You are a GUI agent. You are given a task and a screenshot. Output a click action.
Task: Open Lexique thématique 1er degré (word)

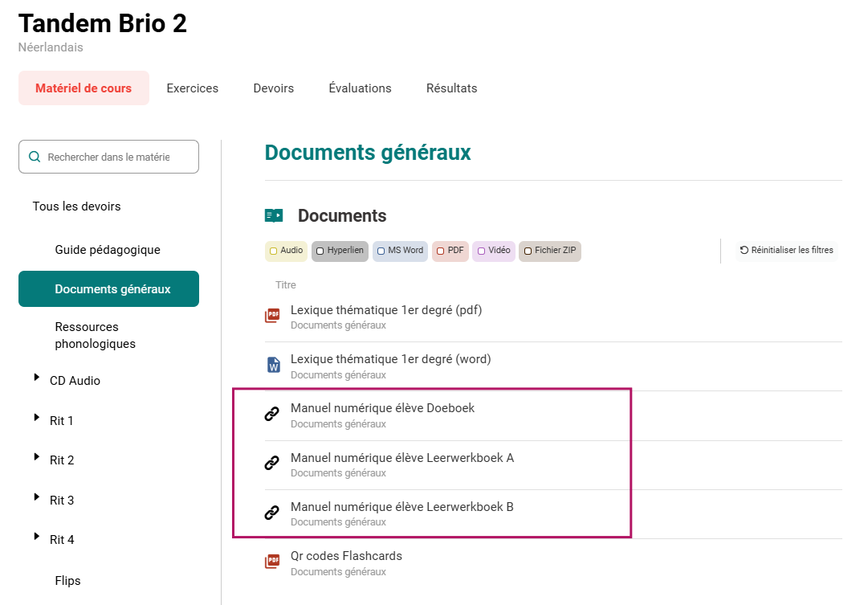coord(391,359)
